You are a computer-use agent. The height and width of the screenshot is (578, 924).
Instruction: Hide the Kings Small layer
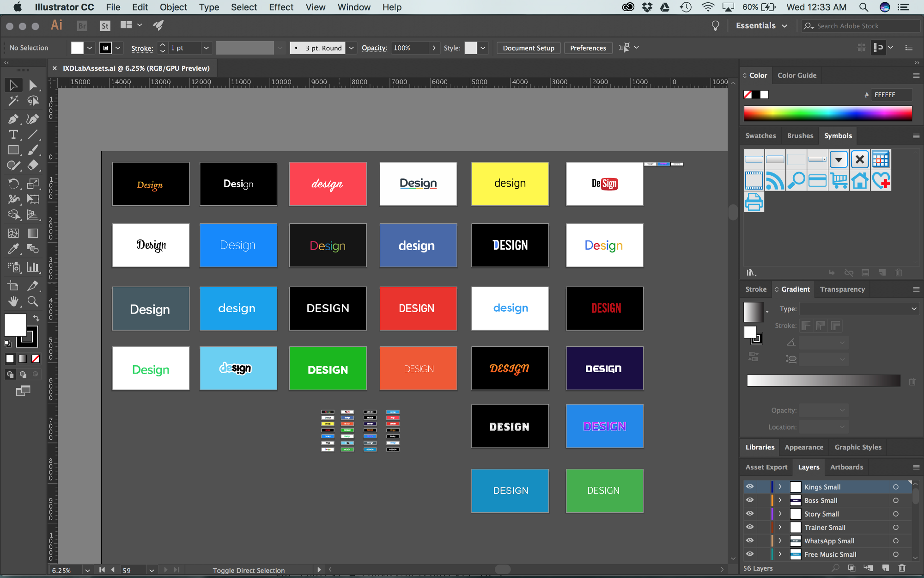coord(750,486)
